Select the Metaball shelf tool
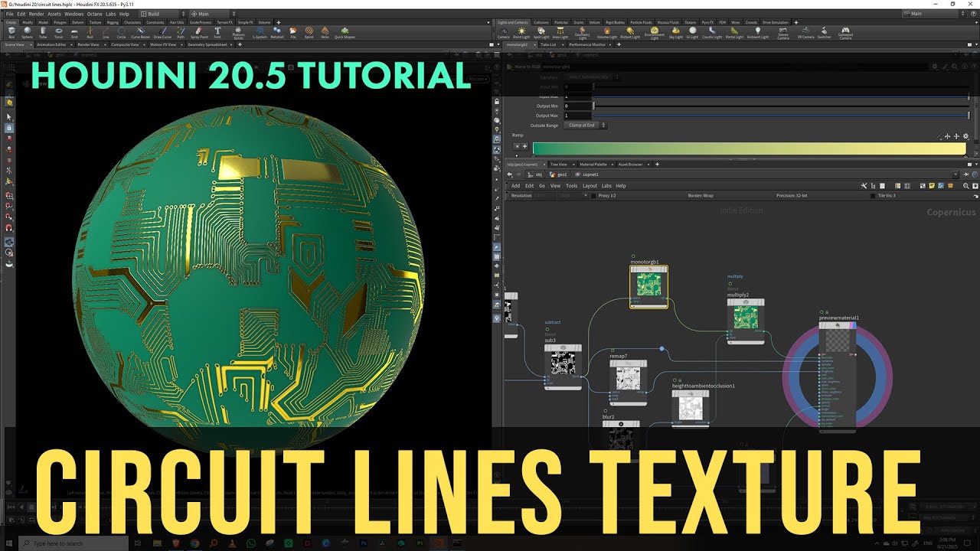 click(x=277, y=33)
